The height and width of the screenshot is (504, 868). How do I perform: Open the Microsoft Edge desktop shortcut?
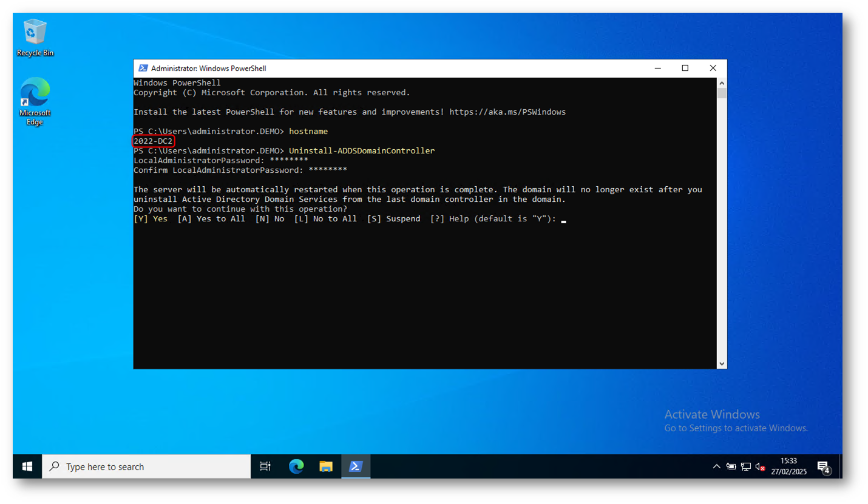click(x=35, y=101)
